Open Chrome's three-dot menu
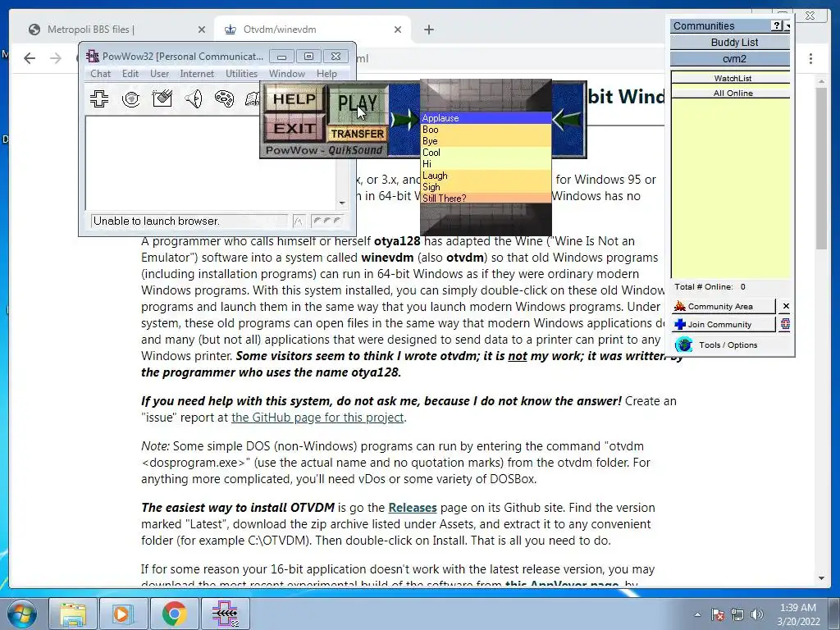This screenshot has height=630, width=840. 810,58
